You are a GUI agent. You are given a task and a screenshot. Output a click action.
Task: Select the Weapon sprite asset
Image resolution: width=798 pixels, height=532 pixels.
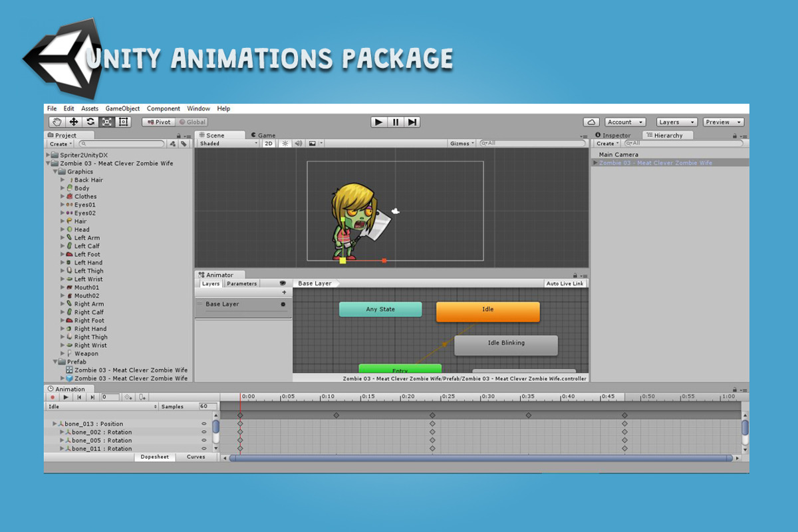point(86,354)
